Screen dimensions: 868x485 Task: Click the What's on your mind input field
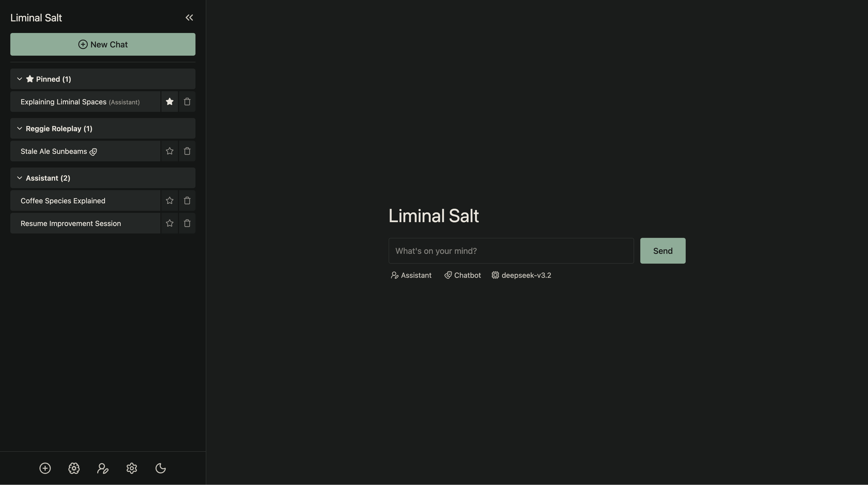tap(511, 250)
